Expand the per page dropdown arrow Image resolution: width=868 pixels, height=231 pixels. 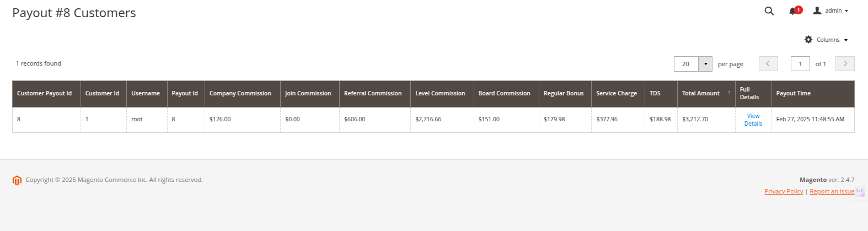705,64
